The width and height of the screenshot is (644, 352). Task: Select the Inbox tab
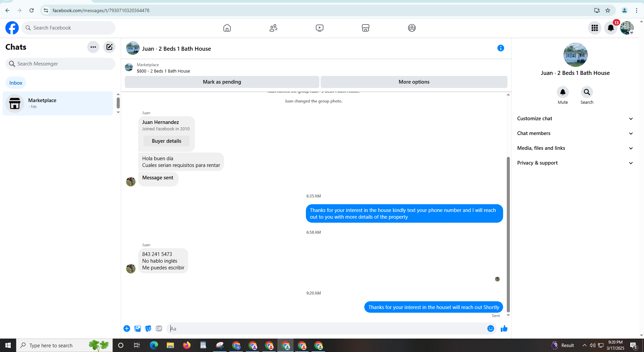(x=16, y=83)
